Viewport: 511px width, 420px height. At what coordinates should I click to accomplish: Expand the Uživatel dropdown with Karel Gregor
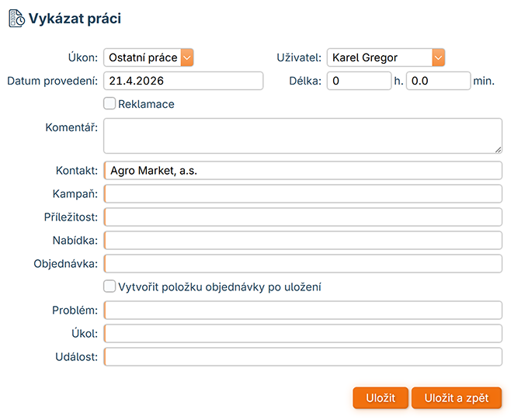(438, 57)
